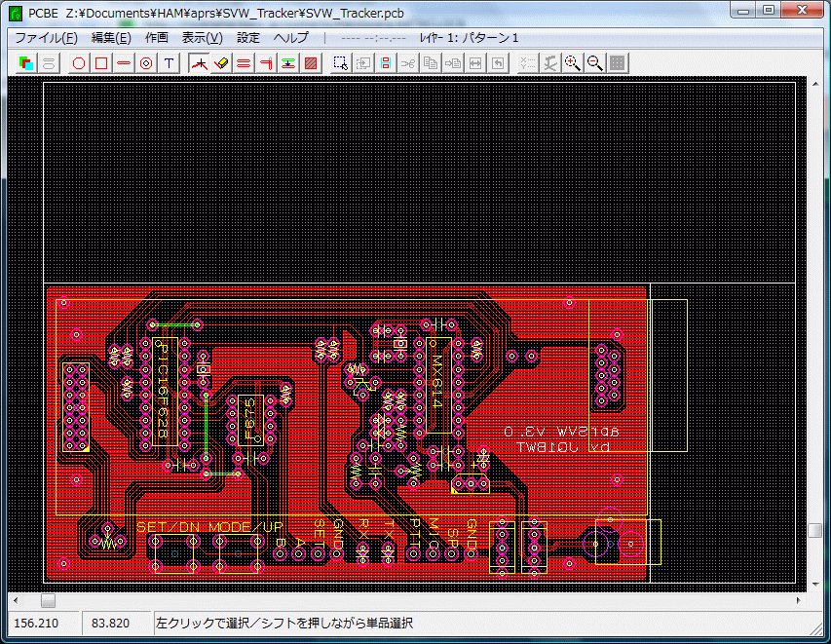The height and width of the screenshot is (644, 831).
Task: Click the hatched fill pattern icon
Action: coord(311,63)
